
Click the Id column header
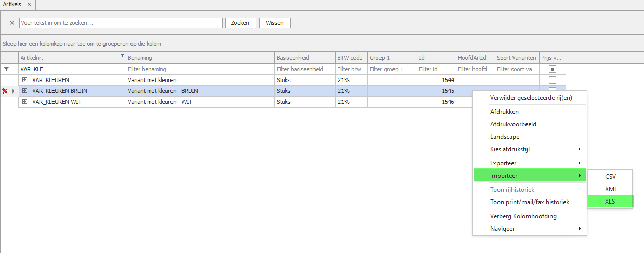(x=436, y=58)
